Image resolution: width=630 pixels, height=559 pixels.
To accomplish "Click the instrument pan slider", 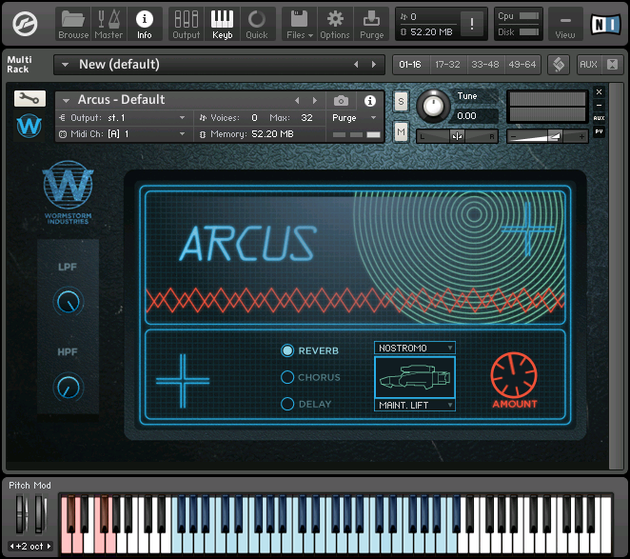I will [457, 137].
